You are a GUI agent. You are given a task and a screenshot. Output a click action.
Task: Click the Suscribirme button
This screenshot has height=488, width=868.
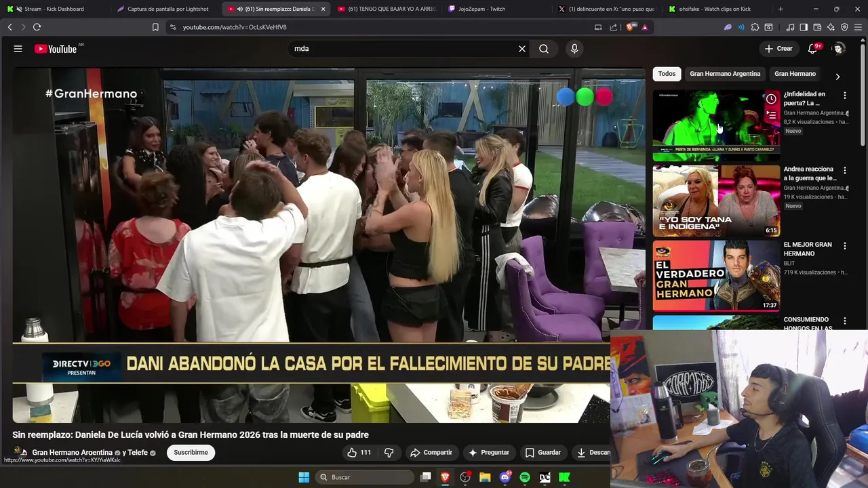191,453
